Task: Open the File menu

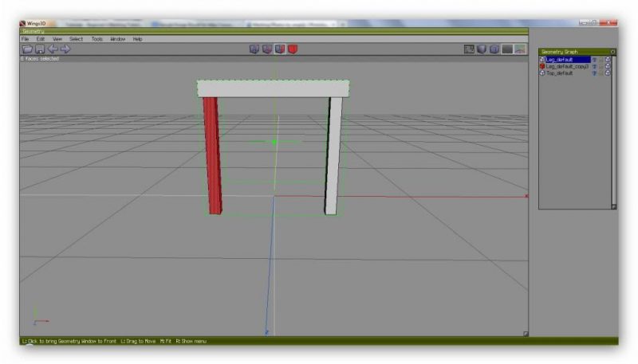Action: point(26,39)
